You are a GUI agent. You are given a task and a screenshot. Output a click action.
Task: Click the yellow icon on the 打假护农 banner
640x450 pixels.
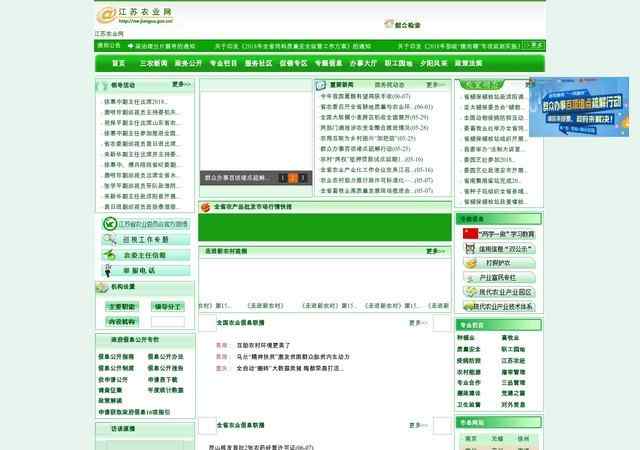[471, 263]
